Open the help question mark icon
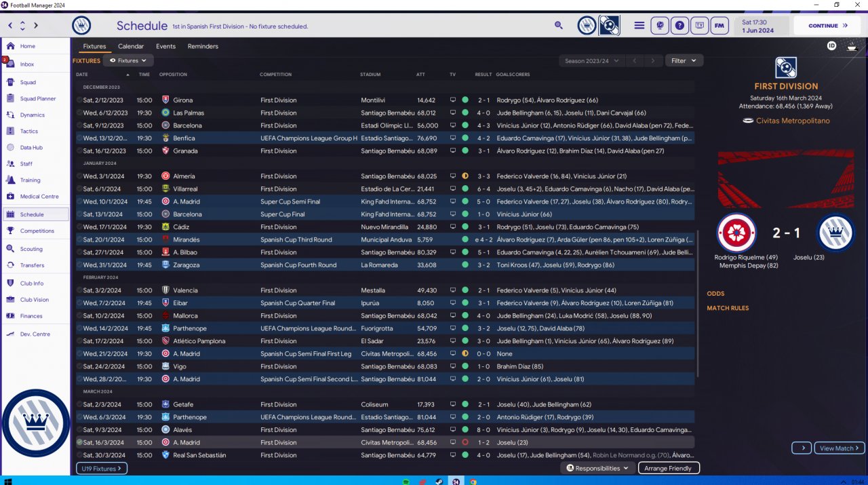This screenshot has height=485, width=868. (x=679, y=25)
